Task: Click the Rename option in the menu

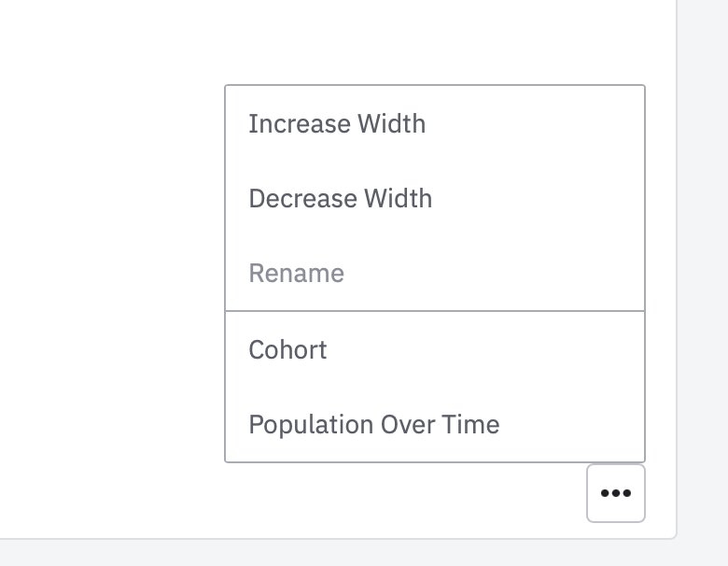Action: pos(297,274)
